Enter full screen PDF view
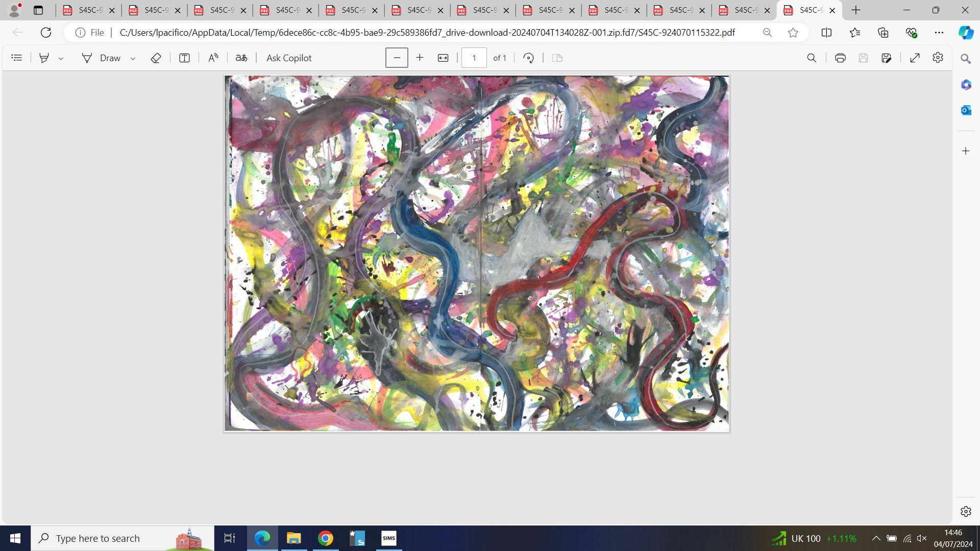The image size is (980, 551). pyautogui.click(x=915, y=58)
